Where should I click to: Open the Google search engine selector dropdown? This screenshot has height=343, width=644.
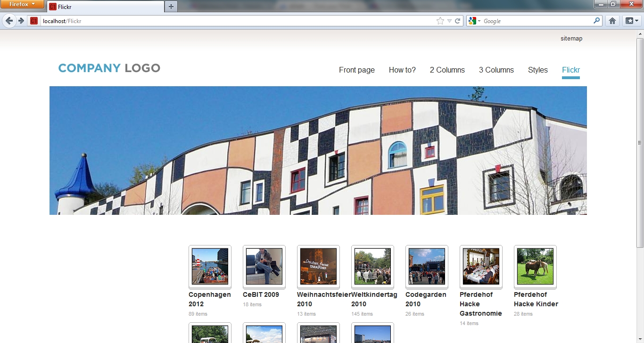click(x=474, y=21)
